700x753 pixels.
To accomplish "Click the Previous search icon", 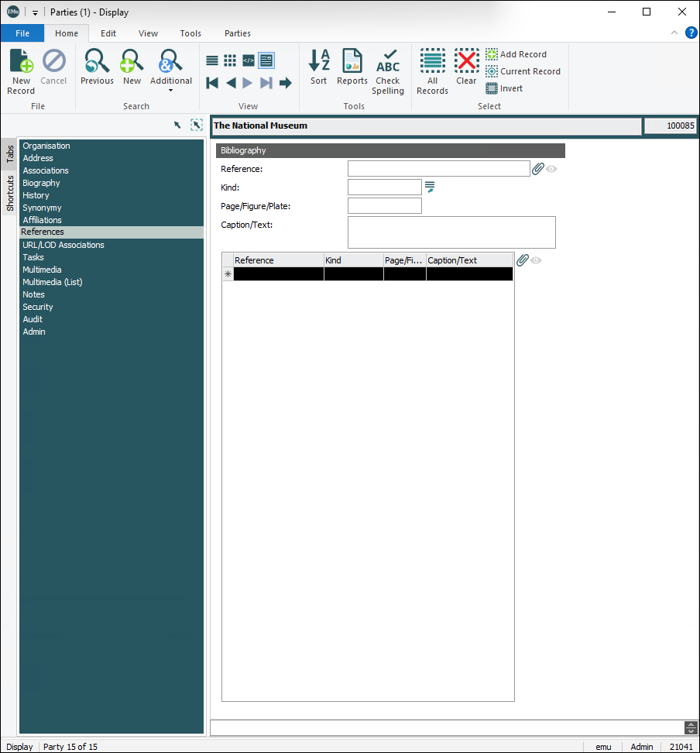I will click(97, 62).
